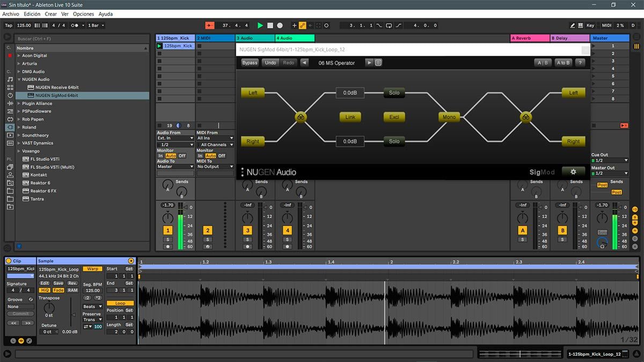The width and height of the screenshot is (644, 362).
Task: Adjust track 1 volume fader value
Action: tap(168, 205)
